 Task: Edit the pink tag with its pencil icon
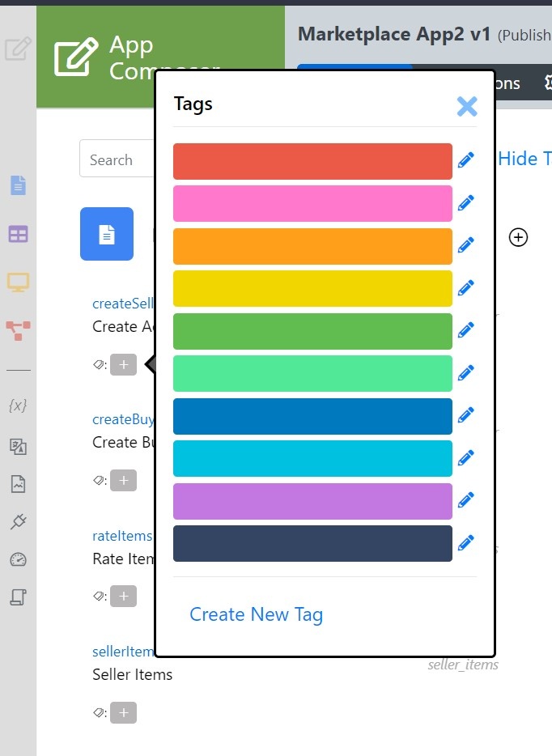click(465, 203)
